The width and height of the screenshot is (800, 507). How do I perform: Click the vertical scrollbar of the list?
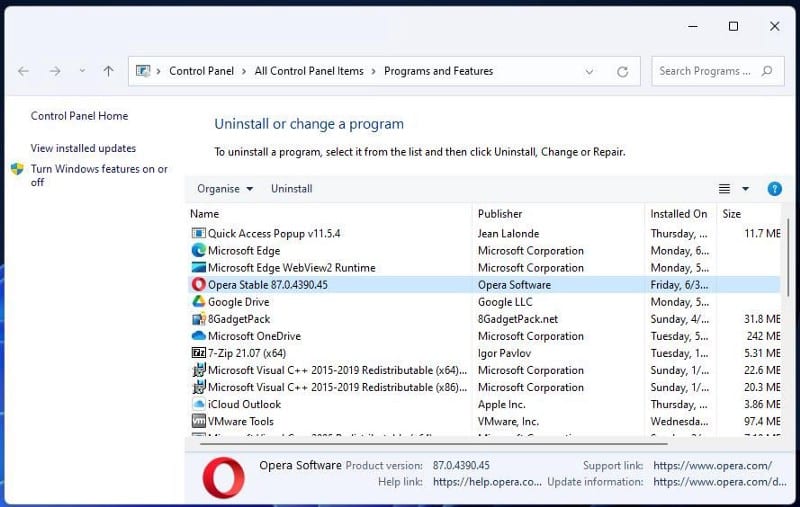[x=789, y=258]
